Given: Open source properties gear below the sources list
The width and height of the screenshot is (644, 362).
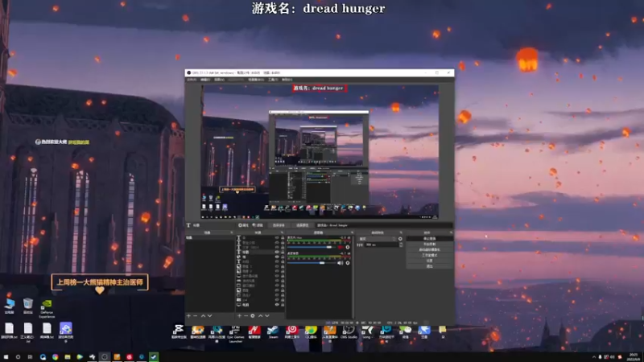Looking at the screenshot, I should pyautogui.click(x=253, y=315).
